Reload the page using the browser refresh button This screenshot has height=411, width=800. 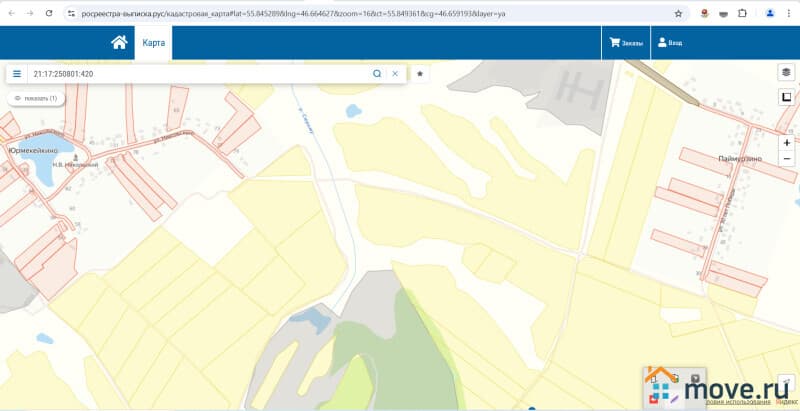click(x=48, y=13)
